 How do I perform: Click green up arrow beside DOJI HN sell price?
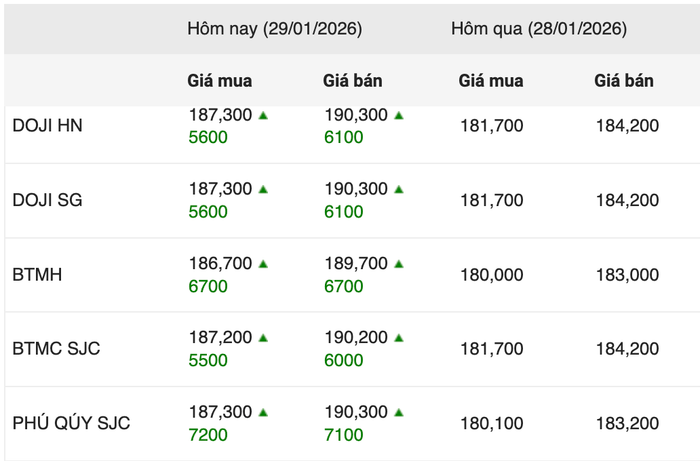coord(399,116)
